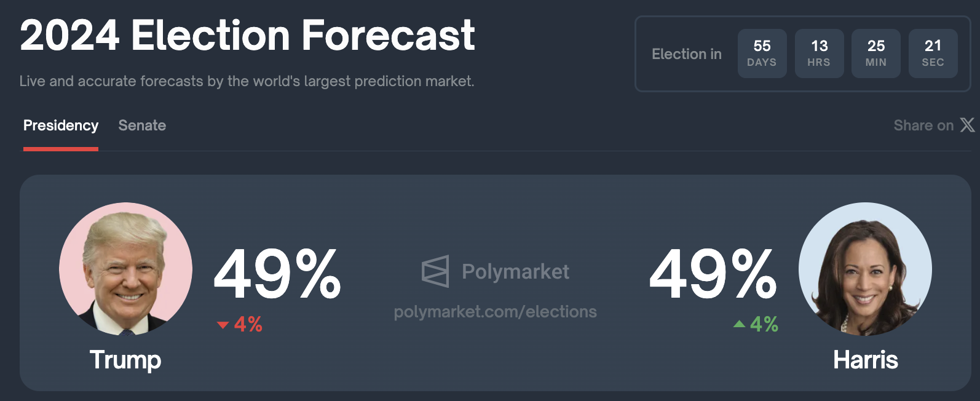Click the 55 Days countdown box
This screenshot has width=980, height=401.
click(762, 54)
